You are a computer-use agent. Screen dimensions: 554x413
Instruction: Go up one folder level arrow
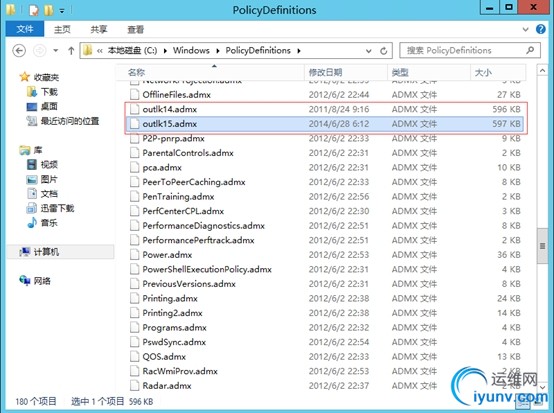point(71,51)
